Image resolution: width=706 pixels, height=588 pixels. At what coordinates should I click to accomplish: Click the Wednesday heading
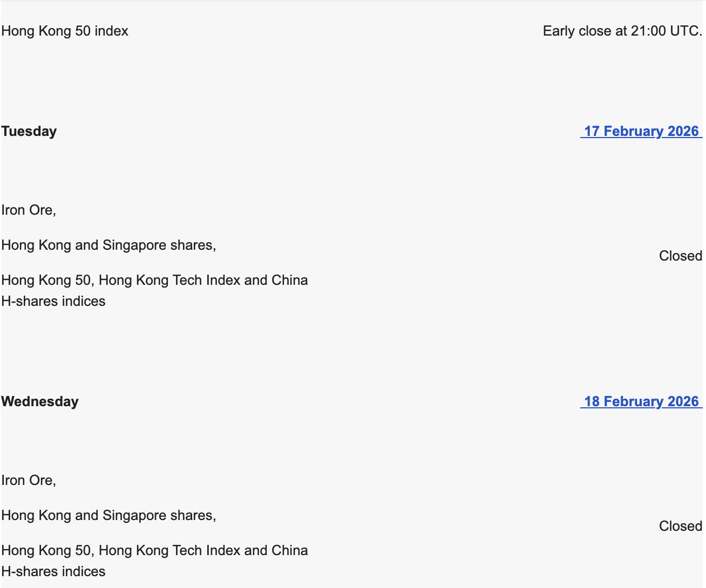pyautogui.click(x=40, y=401)
